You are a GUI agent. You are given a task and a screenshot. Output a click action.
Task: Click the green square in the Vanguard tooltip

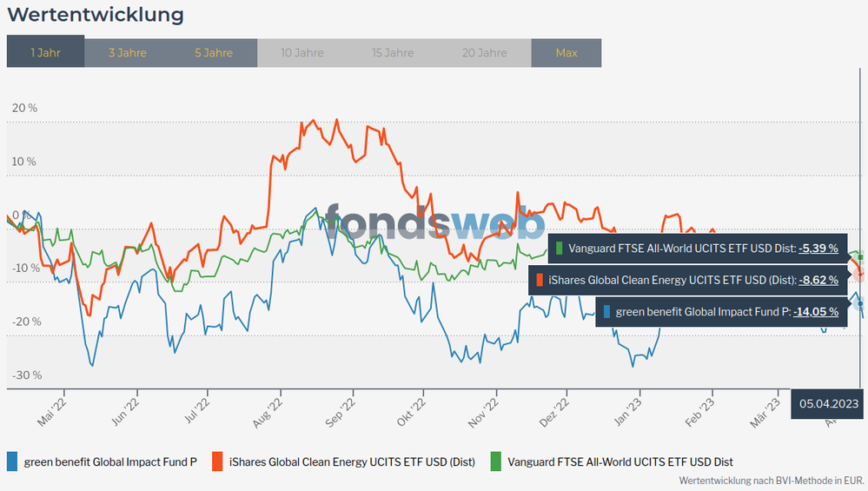point(560,249)
